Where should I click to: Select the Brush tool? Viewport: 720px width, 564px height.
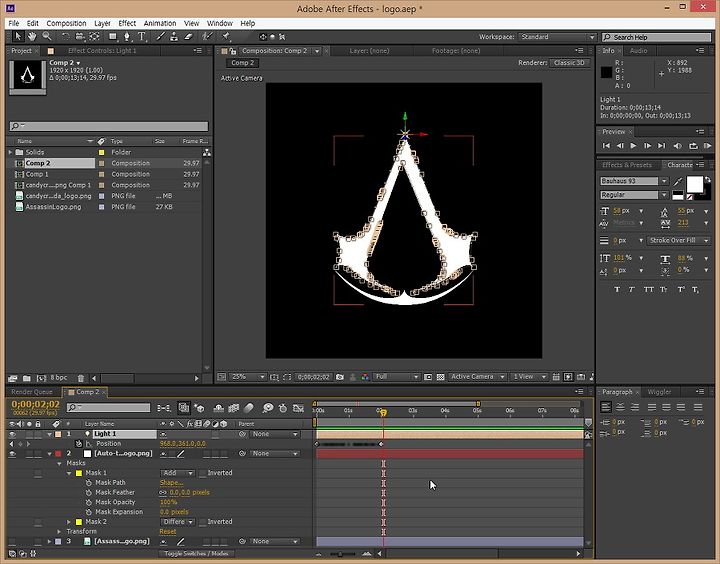pos(160,37)
